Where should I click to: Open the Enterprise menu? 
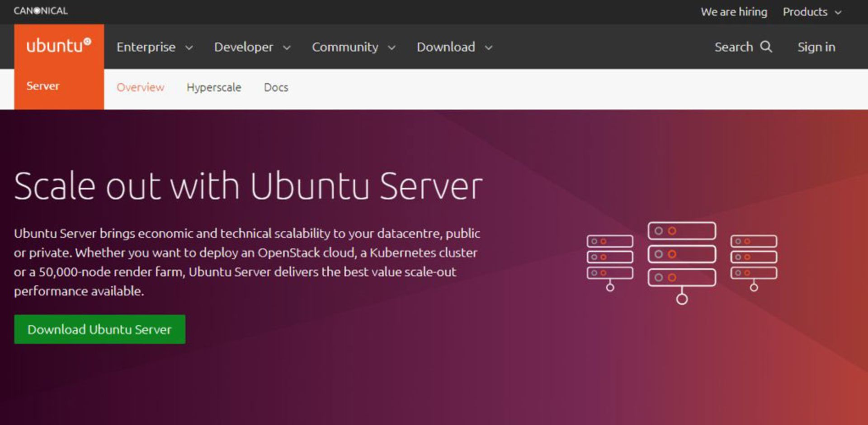pyautogui.click(x=146, y=47)
